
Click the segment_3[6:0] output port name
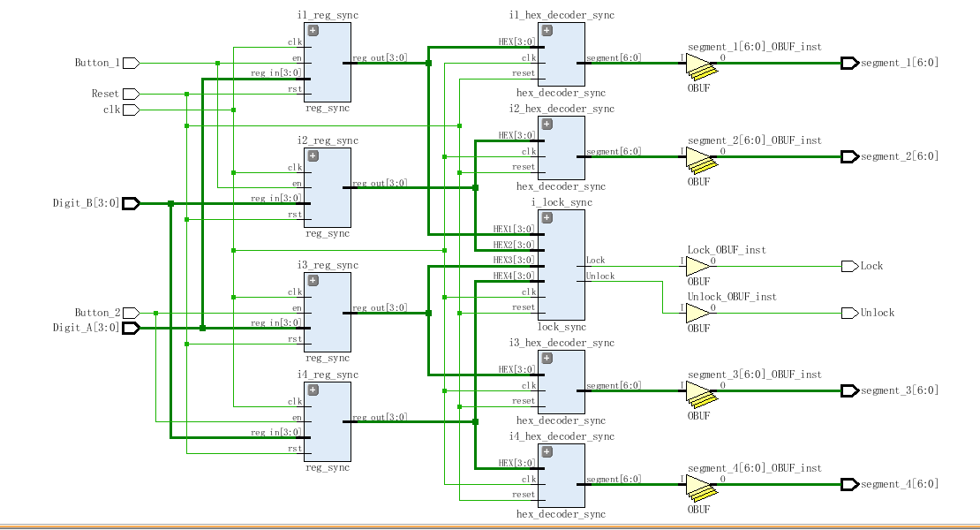(x=900, y=390)
